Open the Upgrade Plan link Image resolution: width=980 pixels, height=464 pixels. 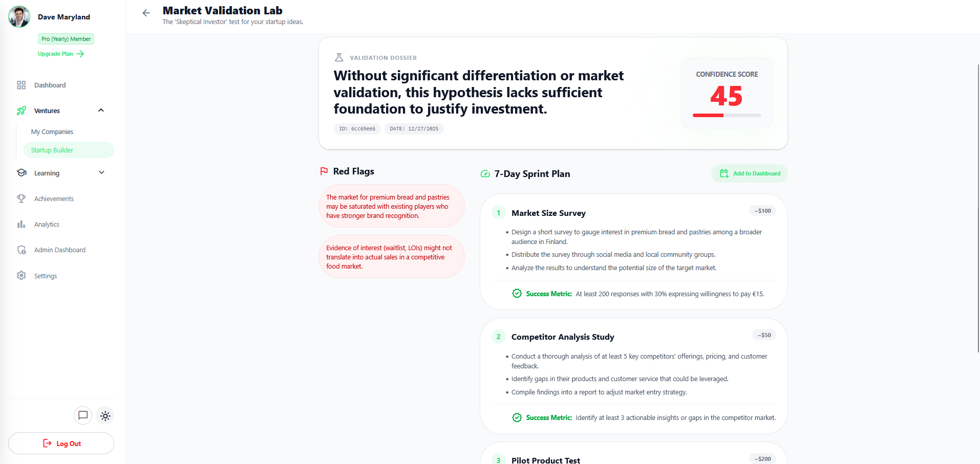tap(60, 54)
